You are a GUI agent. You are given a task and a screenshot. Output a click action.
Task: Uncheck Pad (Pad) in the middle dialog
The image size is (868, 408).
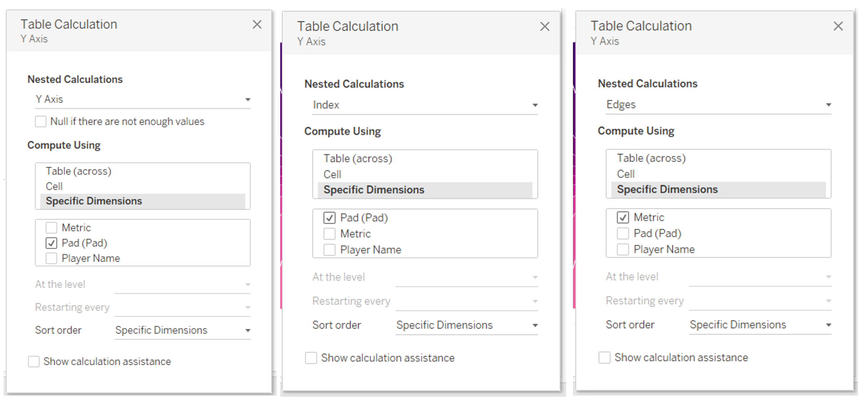(330, 218)
